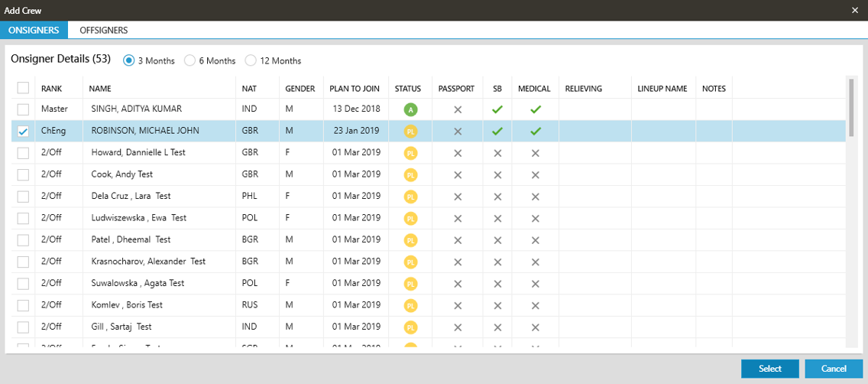Click the green 'A' status icon for Singh
The width and height of the screenshot is (868, 384).
point(410,109)
